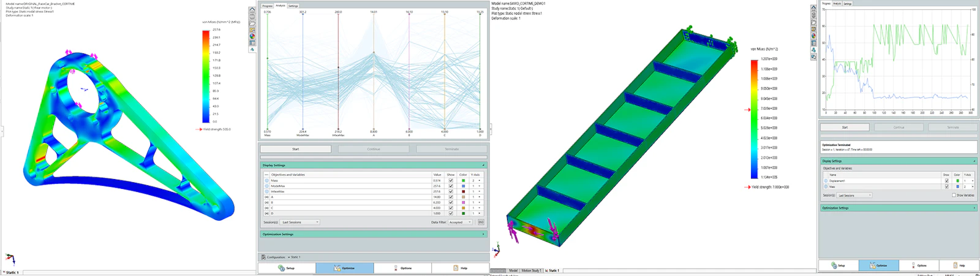Select the part cube icon in left panel's side strip
The width and height of the screenshot is (980, 276).
(x=252, y=17)
